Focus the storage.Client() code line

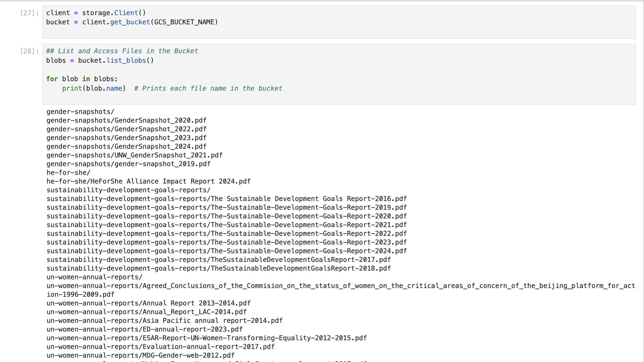coord(96,13)
